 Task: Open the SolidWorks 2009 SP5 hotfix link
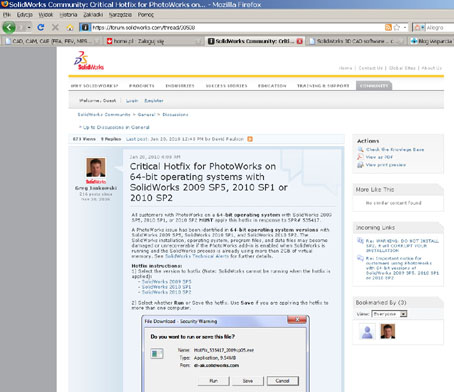pos(166,282)
